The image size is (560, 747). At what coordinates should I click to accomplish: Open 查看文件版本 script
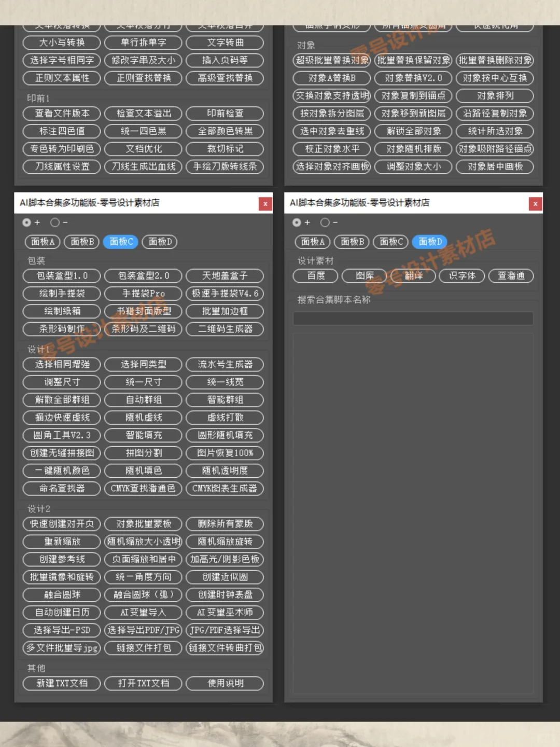62,114
